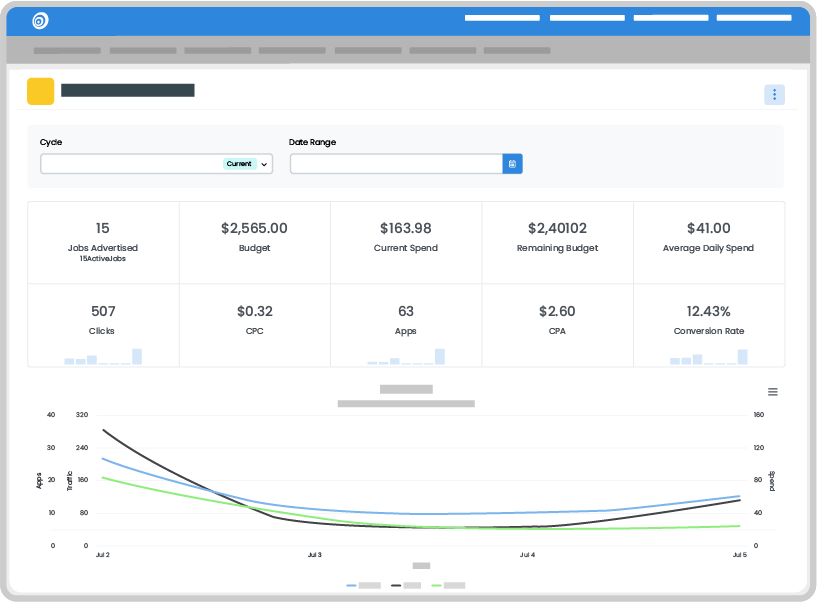This screenshot has height=602, width=817.
Task: Toggle the blue series in chart legend
Action: (x=364, y=585)
